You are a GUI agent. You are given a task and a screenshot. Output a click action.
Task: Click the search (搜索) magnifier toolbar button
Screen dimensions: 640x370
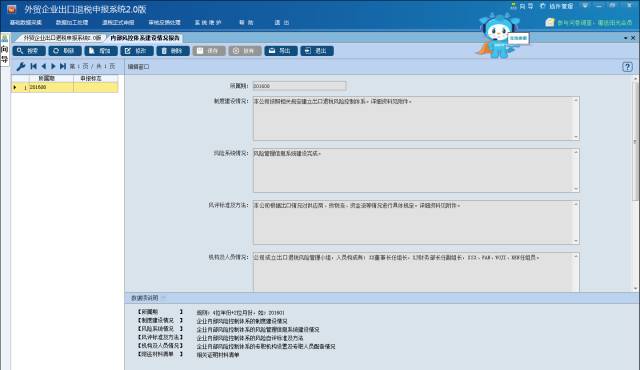click(29, 51)
